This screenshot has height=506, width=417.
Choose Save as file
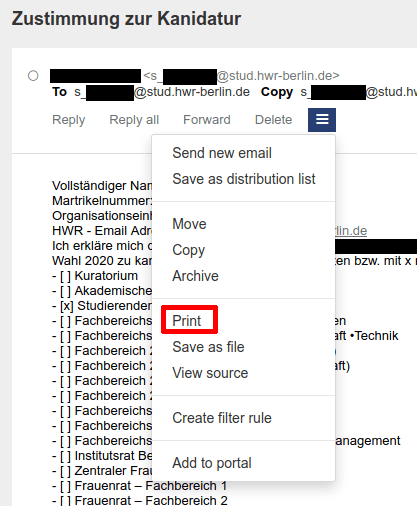[x=208, y=347]
